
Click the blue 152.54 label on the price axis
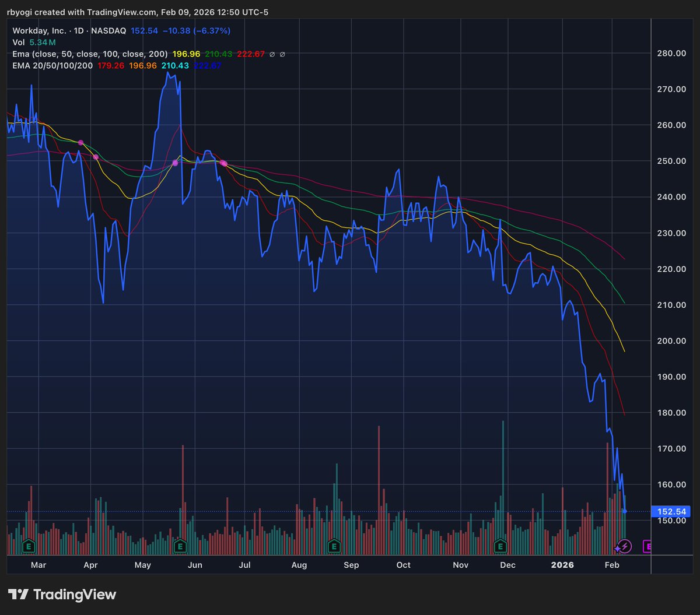click(x=671, y=511)
